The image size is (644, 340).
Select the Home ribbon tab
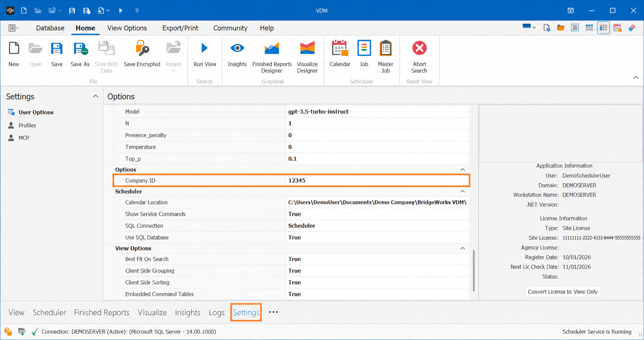85,28
